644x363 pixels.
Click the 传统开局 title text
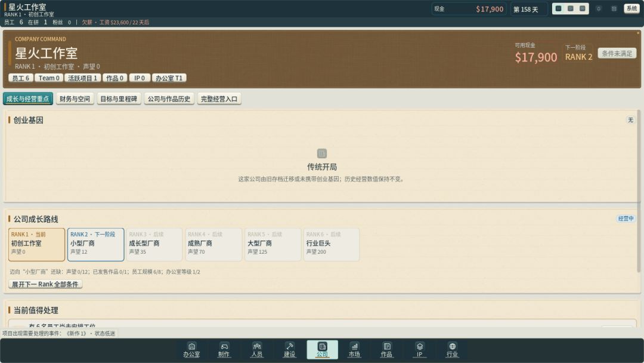(x=322, y=167)
